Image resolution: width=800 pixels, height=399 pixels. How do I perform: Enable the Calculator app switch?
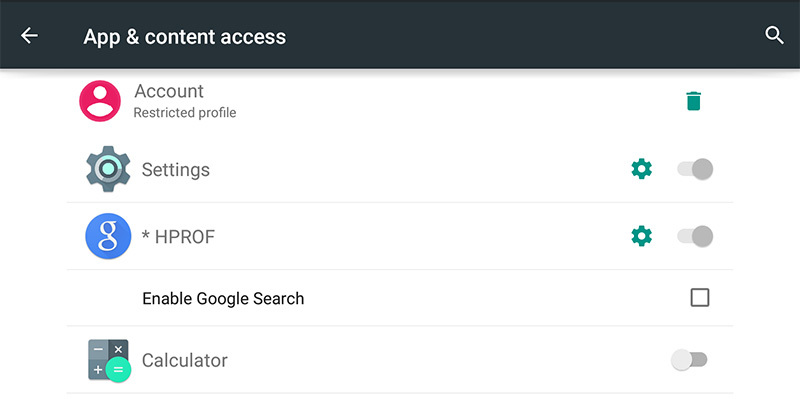click(689, 360)
